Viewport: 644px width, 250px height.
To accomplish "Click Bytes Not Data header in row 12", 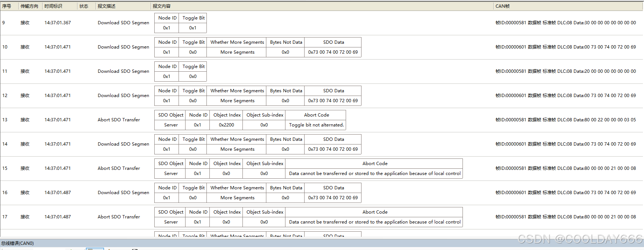I will point(286,91).
